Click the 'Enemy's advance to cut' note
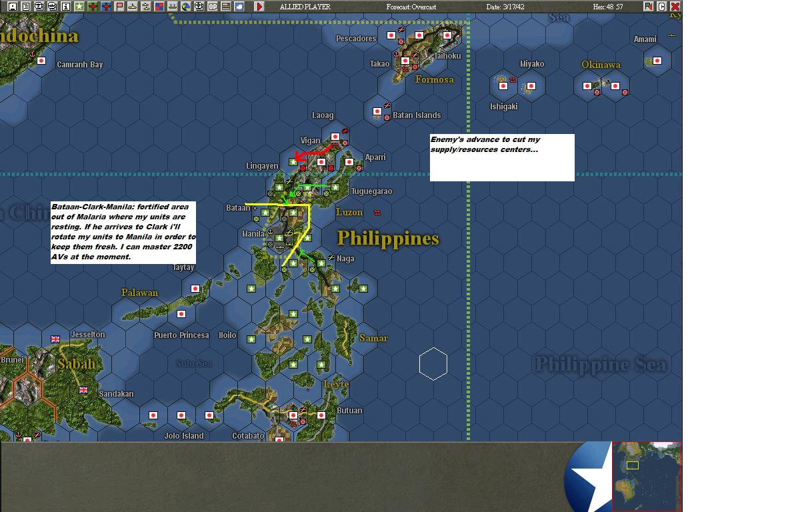 coord(502,157)
